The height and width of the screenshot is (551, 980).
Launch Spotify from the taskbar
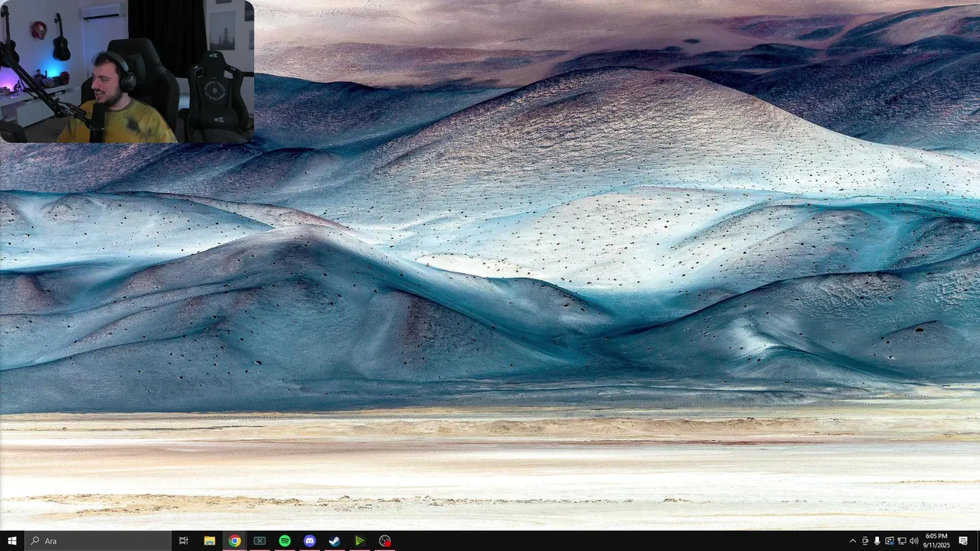point(285,541)
